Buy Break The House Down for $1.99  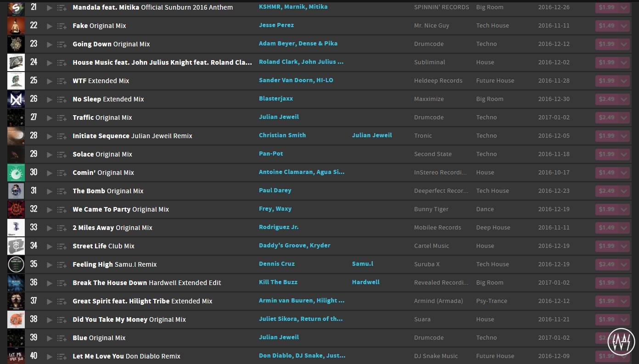(606, 283)
